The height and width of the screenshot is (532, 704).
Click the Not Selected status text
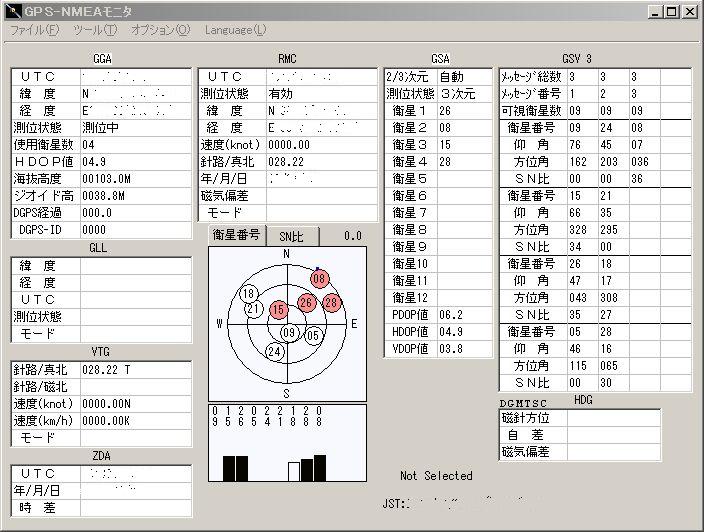coord(436,476)
